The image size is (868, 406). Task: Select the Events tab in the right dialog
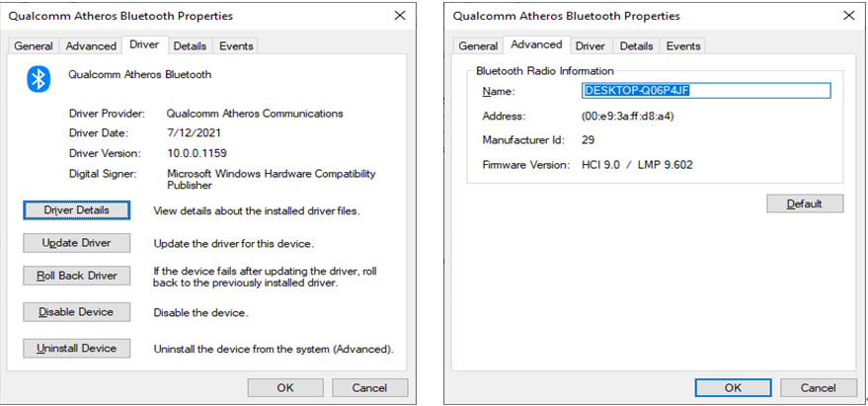tap(683, 46)
